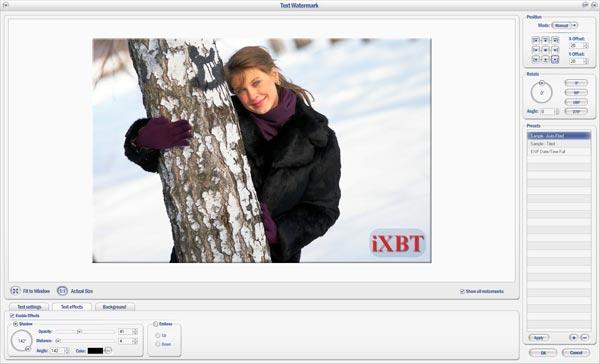Image resolution: width=600 pixels, height=364 pixels.
Task: Select the second Sample preset row
Action: [559, 144]
